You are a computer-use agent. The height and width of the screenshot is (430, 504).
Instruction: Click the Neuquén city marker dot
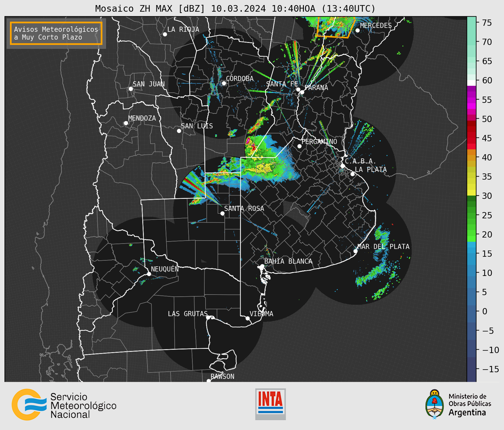(x=149, y=274)
